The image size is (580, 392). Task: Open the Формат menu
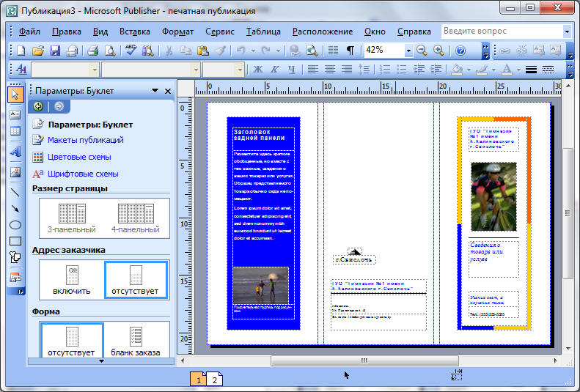point(177,32)
